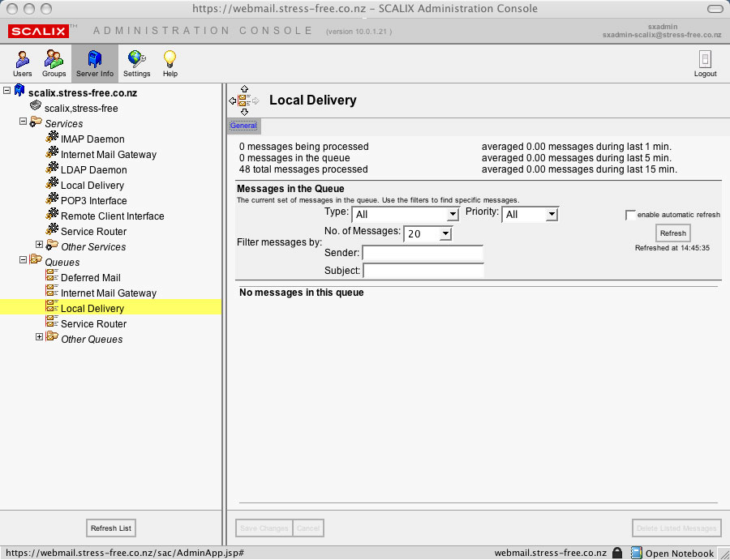Click the Service Router service gear icon
Screen dimensions: 730x560
[x=52, y=229]
